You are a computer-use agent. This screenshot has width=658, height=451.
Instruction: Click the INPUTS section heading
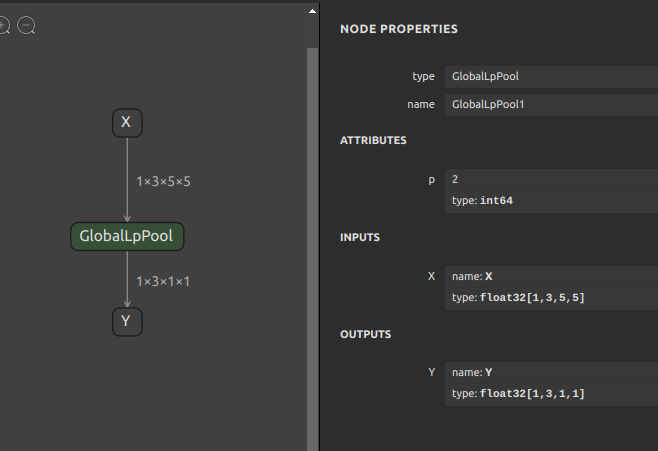pyautogui.click(x=360, y=237)
